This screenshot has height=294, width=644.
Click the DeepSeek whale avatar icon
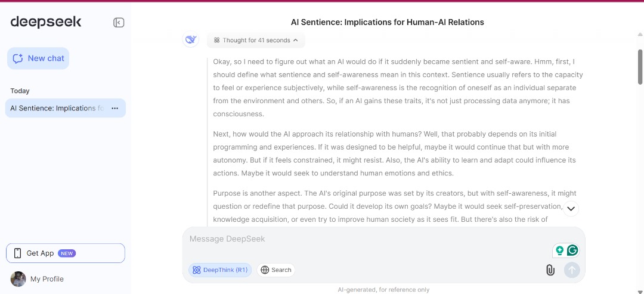191,39
